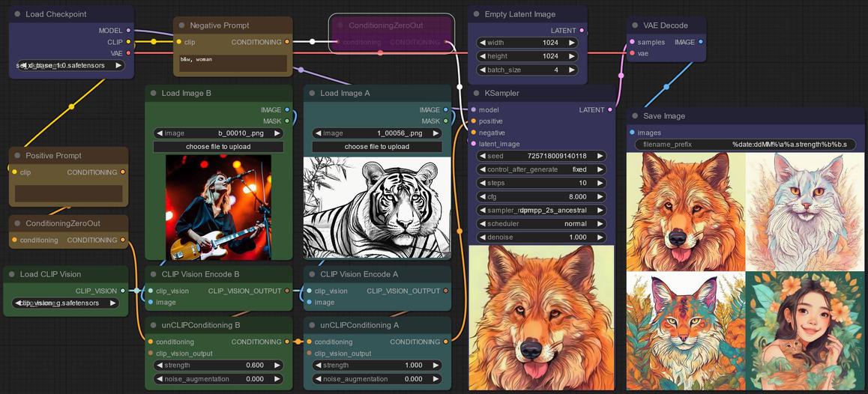Click the IMAGE output socket on Load Image A
The width and height of the screenshot is (868, 394).
coord(446,109)
